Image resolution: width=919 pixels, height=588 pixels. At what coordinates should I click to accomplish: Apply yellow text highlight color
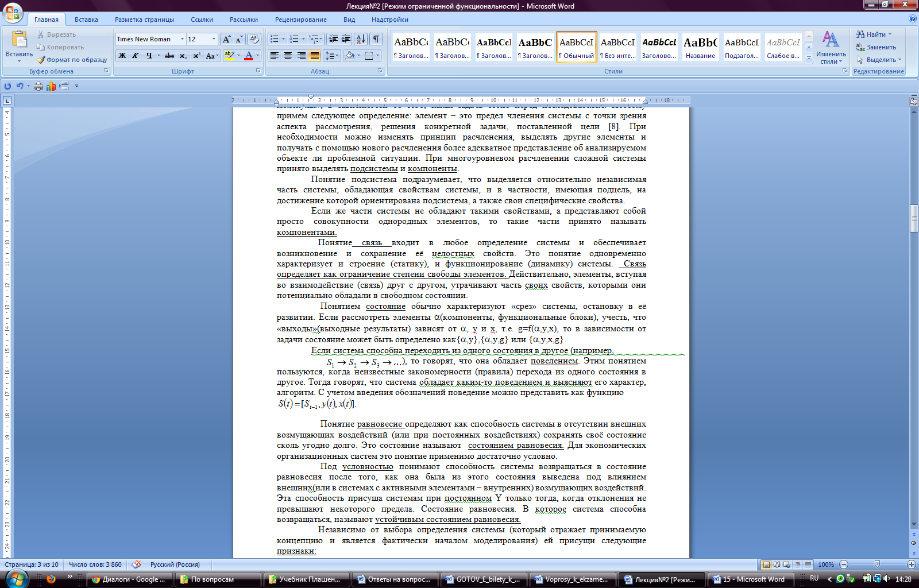click(x=229, y=56)
